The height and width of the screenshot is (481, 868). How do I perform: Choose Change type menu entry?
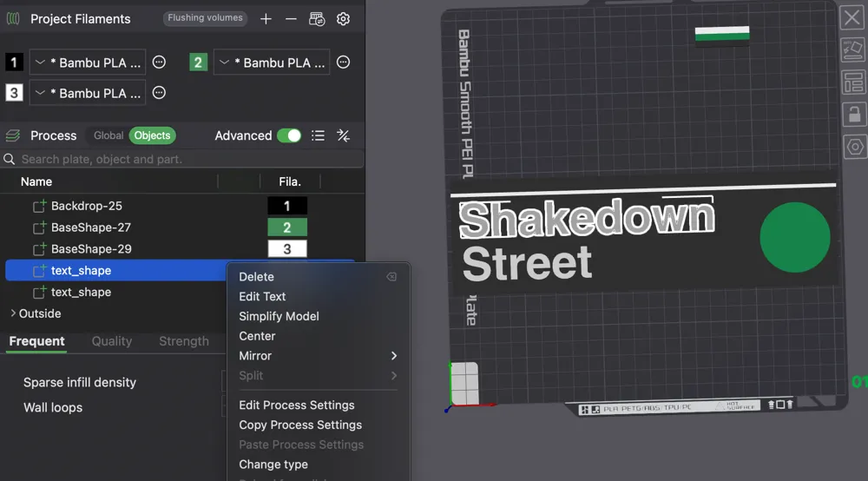[273, 465]
